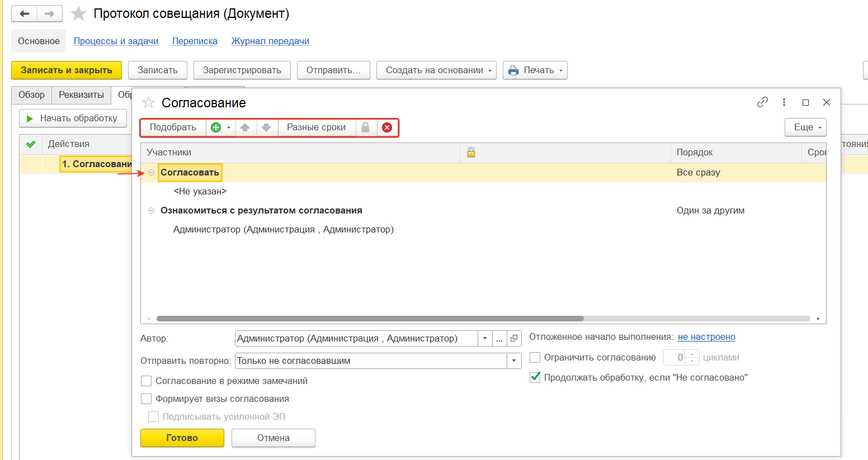Image resolution: width=868 pixels, height=460 pixels.
Task: Click the horizontal scrollbar in participants list
Action: coord(370,319)
